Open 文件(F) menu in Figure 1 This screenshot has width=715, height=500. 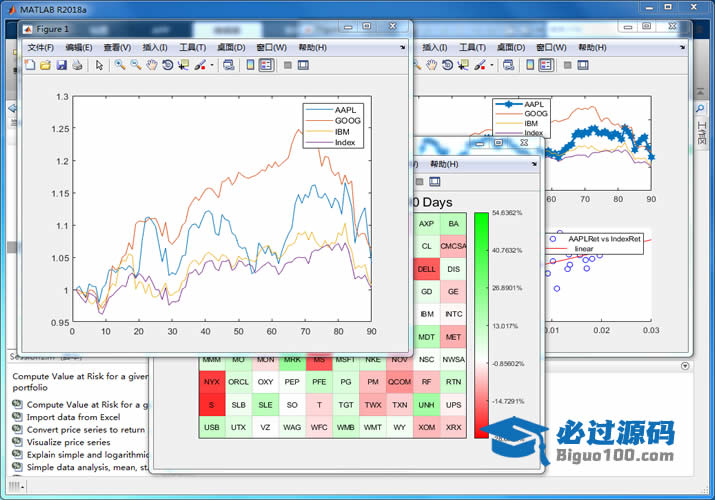tap(41, 47)
